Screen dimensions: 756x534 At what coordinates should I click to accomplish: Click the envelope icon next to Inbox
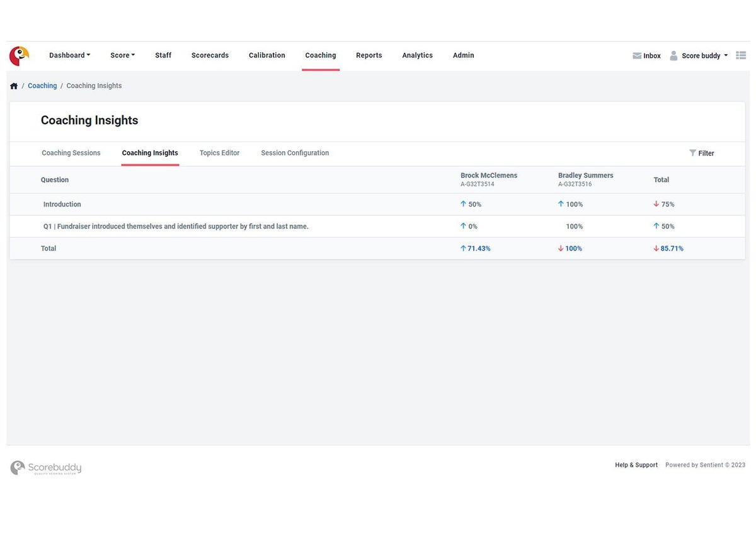coord(637,55)
